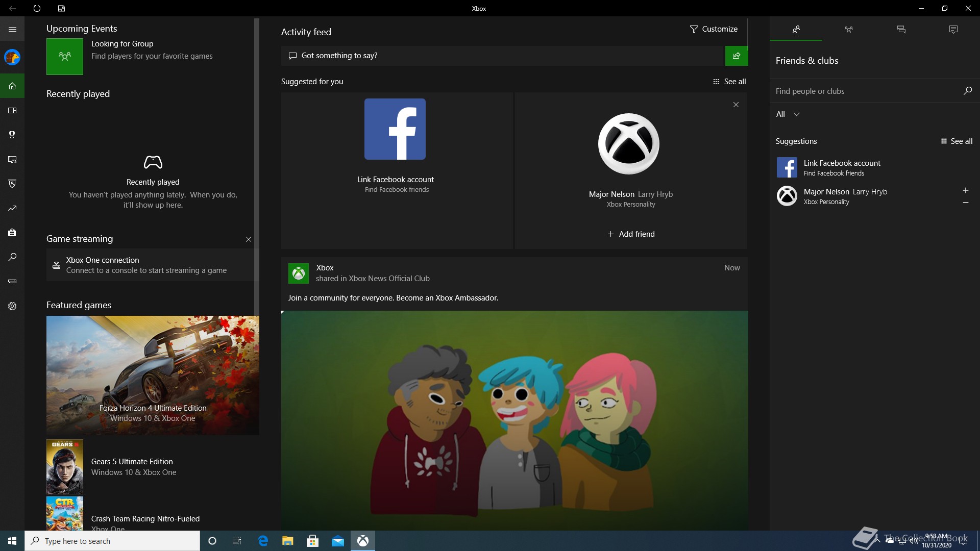980x551 pixels.
Task: See all friend suggestions in sidebar
Action: point(957,141)
